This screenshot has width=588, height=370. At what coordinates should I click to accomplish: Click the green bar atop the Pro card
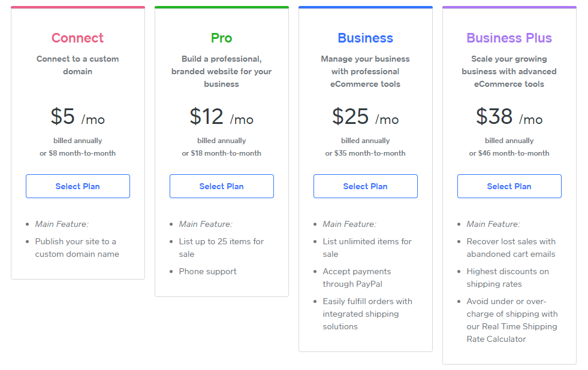point(221,7)
